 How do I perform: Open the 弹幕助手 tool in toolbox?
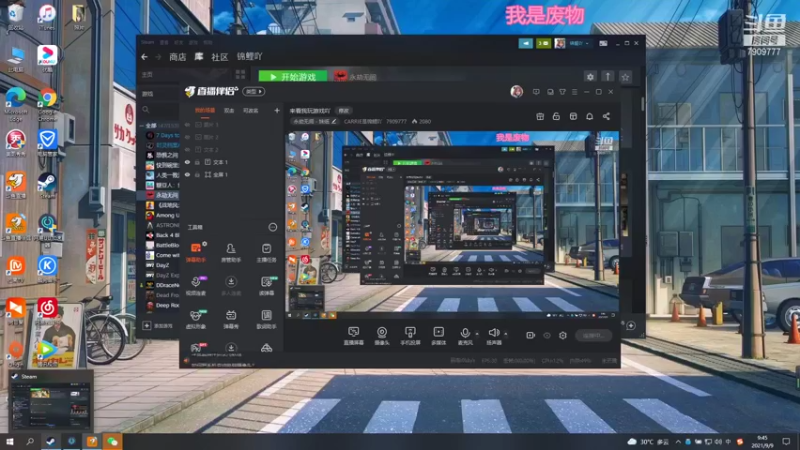pyautogui.click(x=196, y=252)
